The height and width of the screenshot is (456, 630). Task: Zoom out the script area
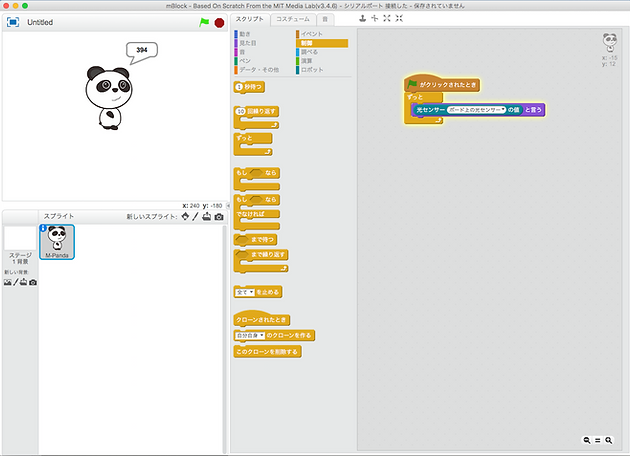(x=587, y=440)
